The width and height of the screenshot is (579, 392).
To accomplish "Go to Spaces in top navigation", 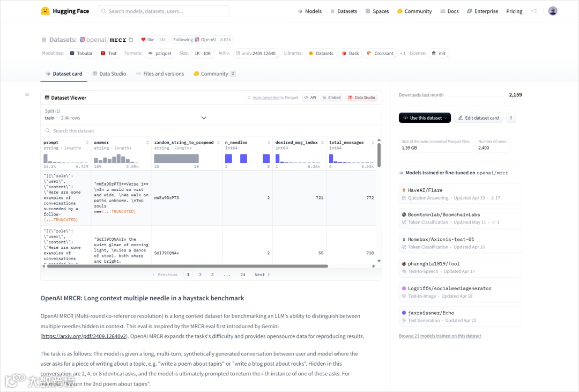I will click(377, 11).
